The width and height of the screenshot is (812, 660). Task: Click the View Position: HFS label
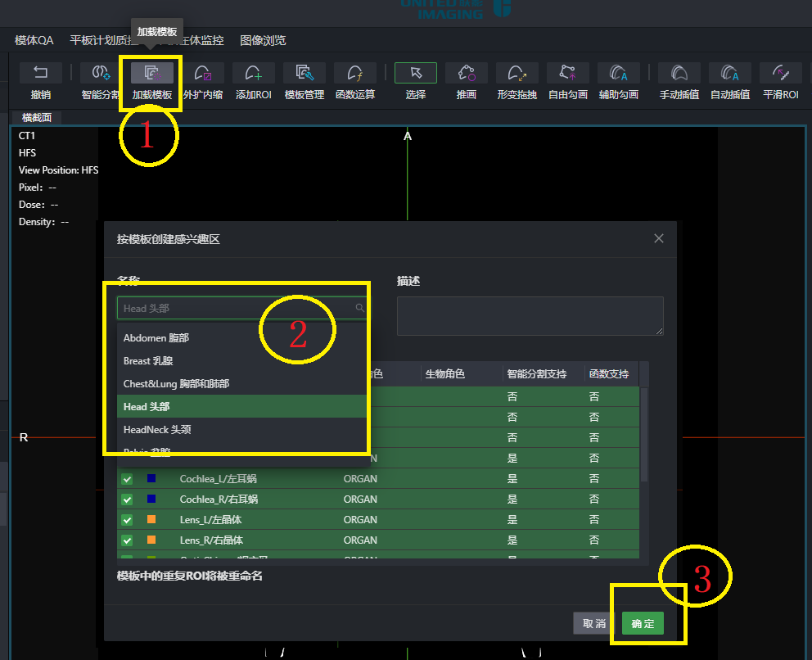coord(58,170)
